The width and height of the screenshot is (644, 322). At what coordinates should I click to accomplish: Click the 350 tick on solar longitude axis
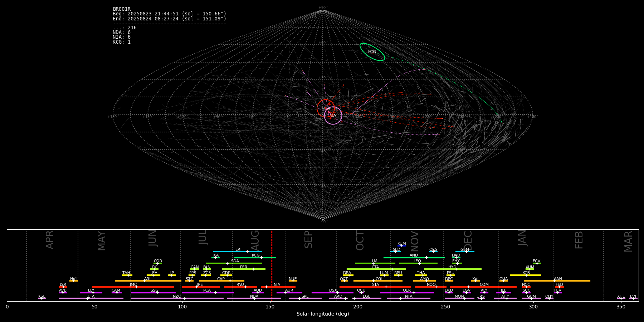(x=621, y=307)
